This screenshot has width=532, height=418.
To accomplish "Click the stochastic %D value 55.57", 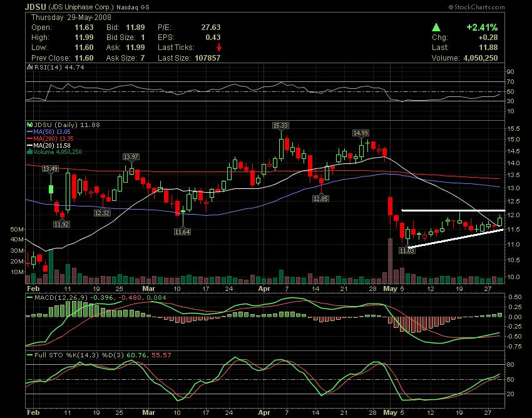I will (x=161, y=355).
